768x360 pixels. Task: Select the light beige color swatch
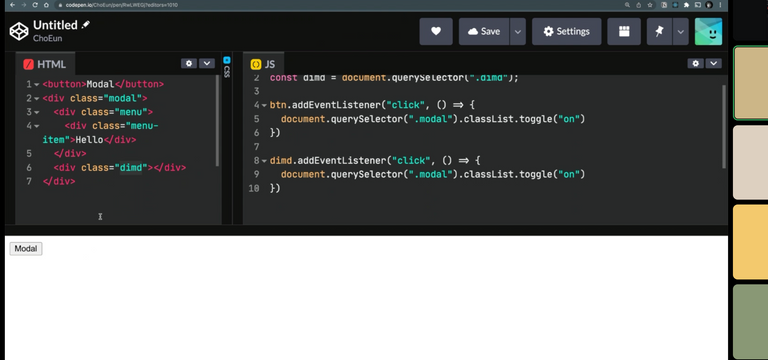(x=751, y=163)
